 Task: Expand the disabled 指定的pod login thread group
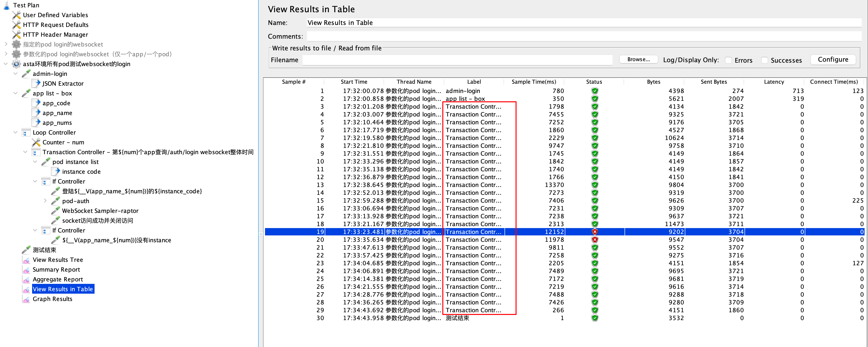(6, 44)
